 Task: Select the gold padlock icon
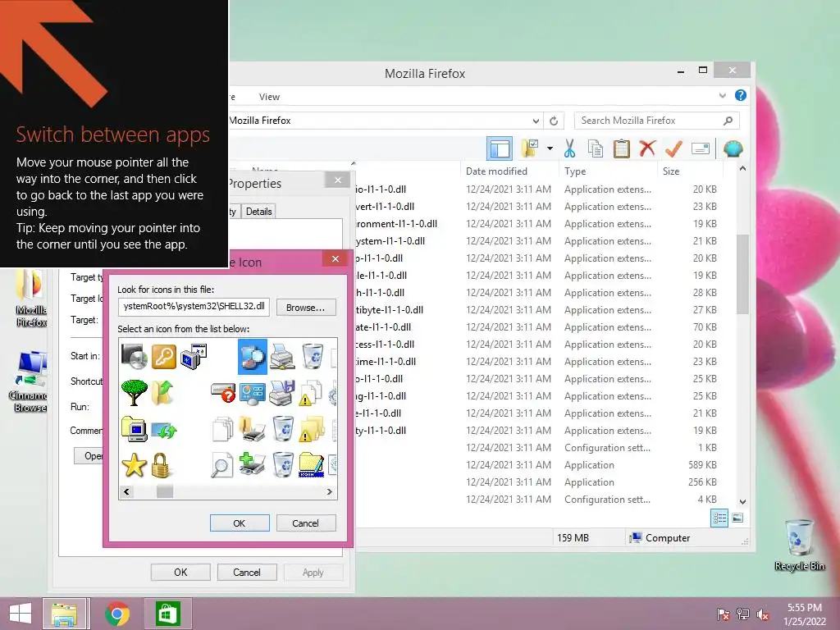tap(161, 465)
